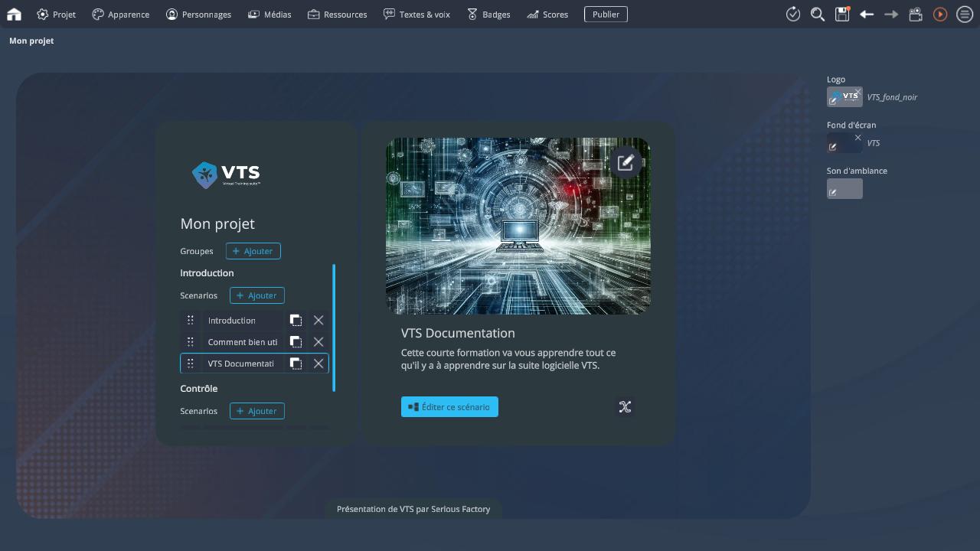The height and width of the screenshot is (551, 980).
Task: Open the Médias menu
Action: pos(269,15)
